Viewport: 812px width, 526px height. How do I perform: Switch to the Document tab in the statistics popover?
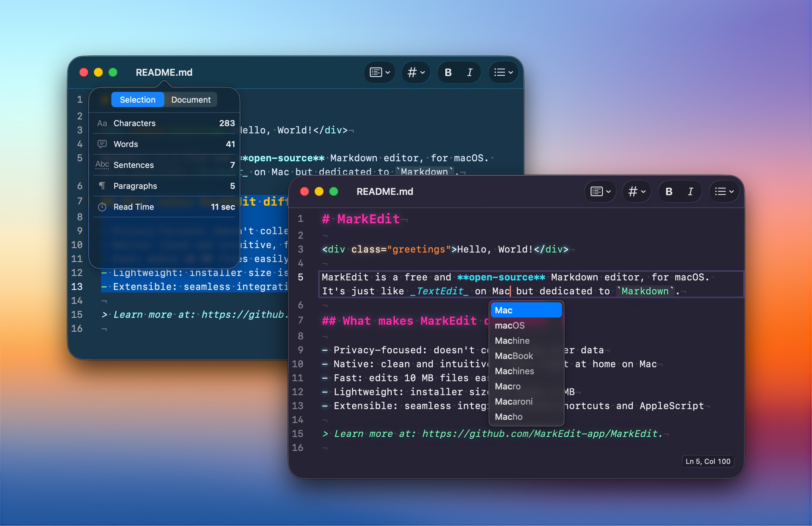(191, 99)
